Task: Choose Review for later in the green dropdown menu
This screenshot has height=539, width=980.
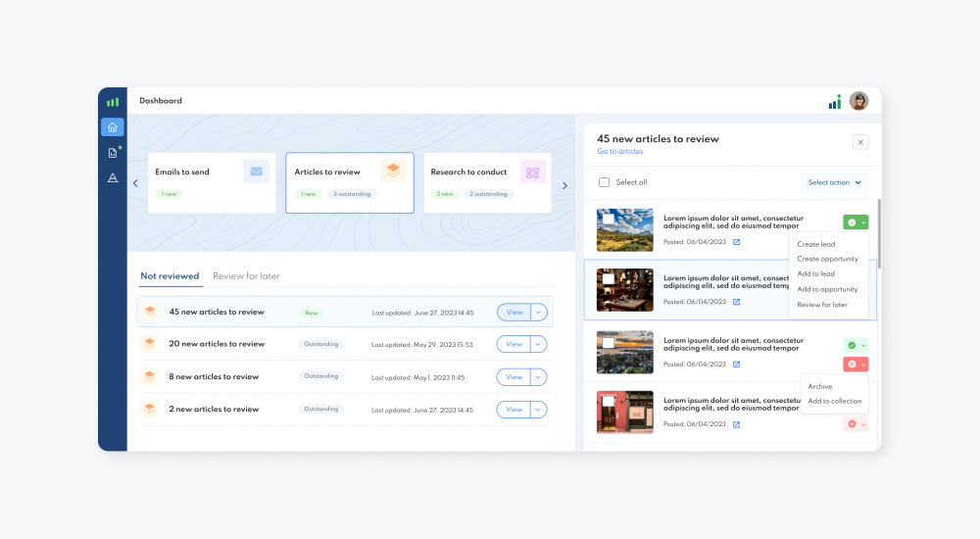Action: pos(822,305)
